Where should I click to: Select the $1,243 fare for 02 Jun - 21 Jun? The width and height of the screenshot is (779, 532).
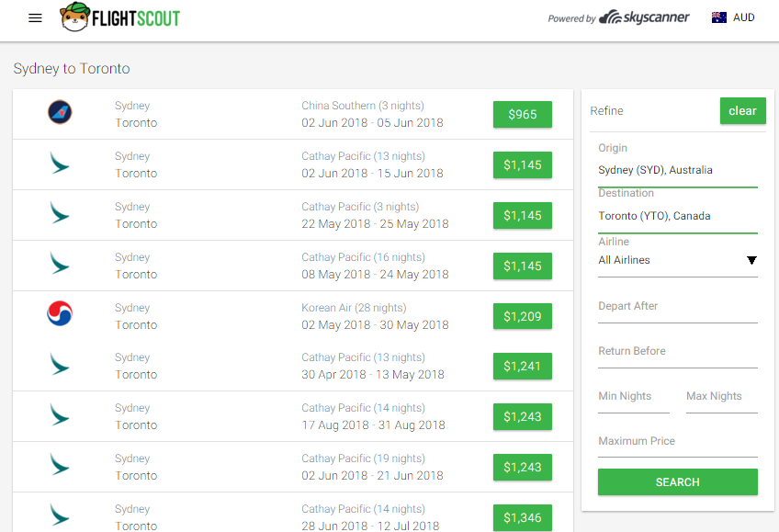(522, 468)
